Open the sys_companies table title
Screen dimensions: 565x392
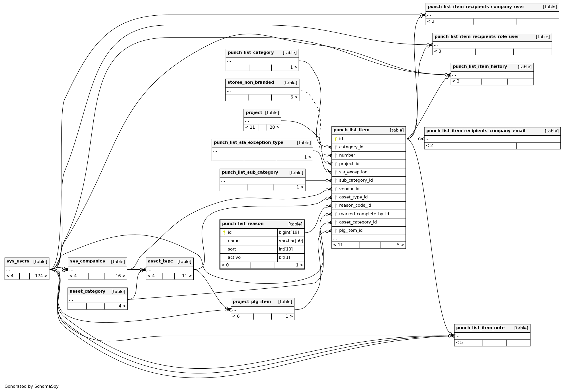87,261
